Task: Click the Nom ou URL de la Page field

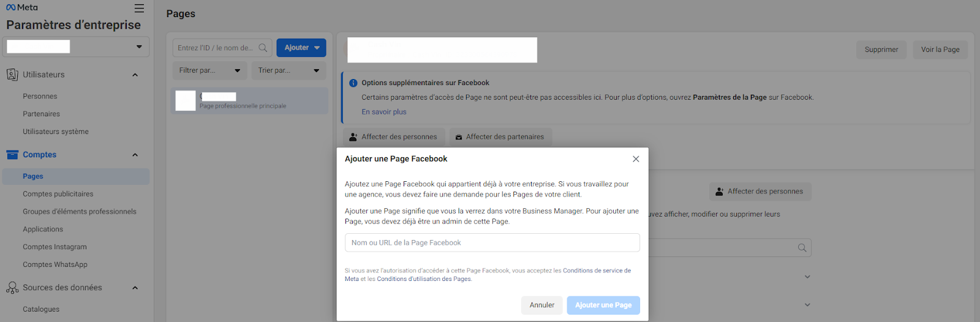Action: [492, 243]
